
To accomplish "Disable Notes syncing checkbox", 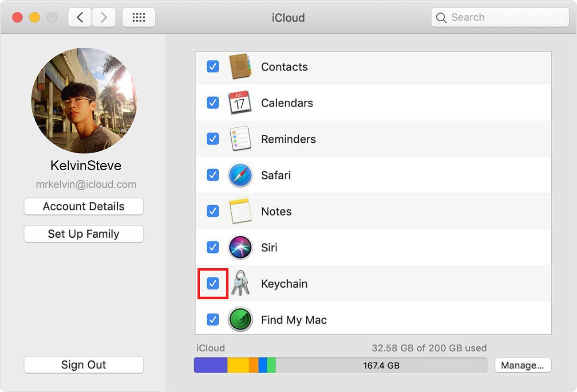I will click(x=213, y=211).
